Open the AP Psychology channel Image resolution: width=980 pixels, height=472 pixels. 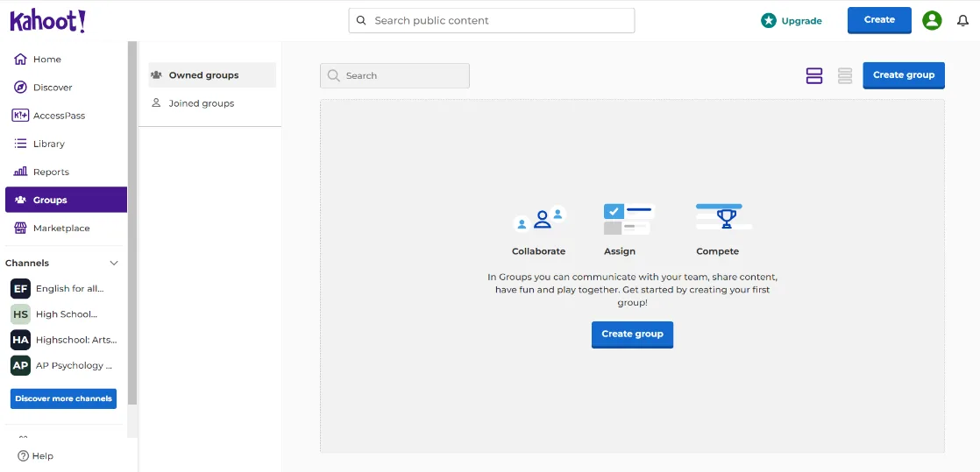[x=66, y=365]
